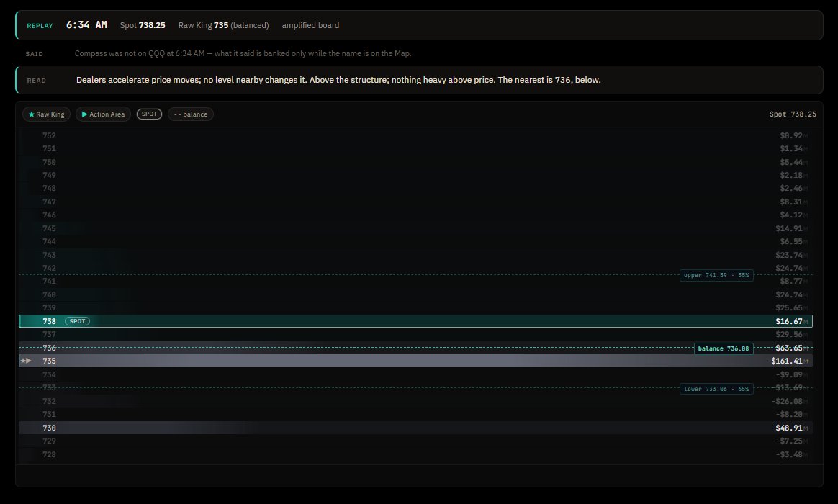This screenshot has height=504, width=838.
Task: Click the amplified board label
Action: (310, 25)
